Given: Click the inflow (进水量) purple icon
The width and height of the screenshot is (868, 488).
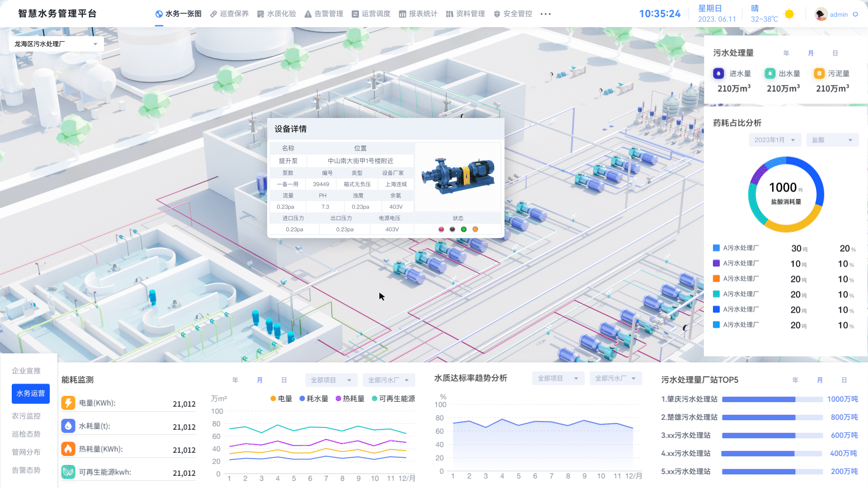Looking at the screenshot, I should click(718, 73).
